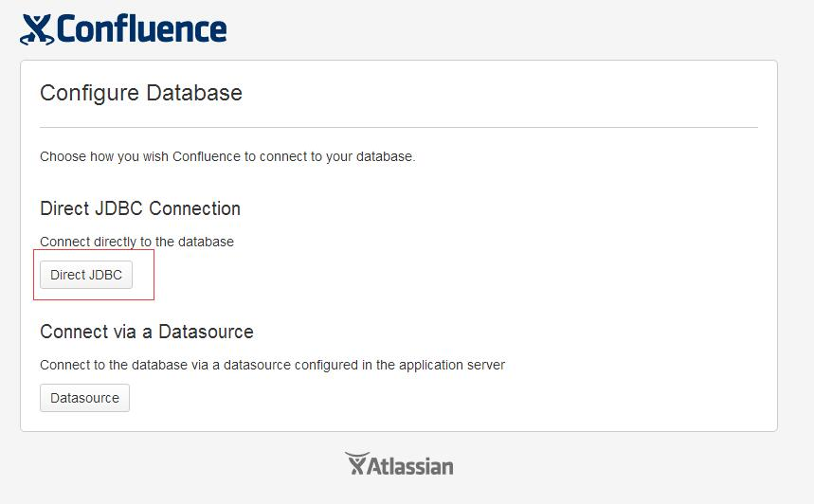Choose the Direct JDBC button
The width and height of the screenshot is (814, 504).
click(x=86, y=275)
